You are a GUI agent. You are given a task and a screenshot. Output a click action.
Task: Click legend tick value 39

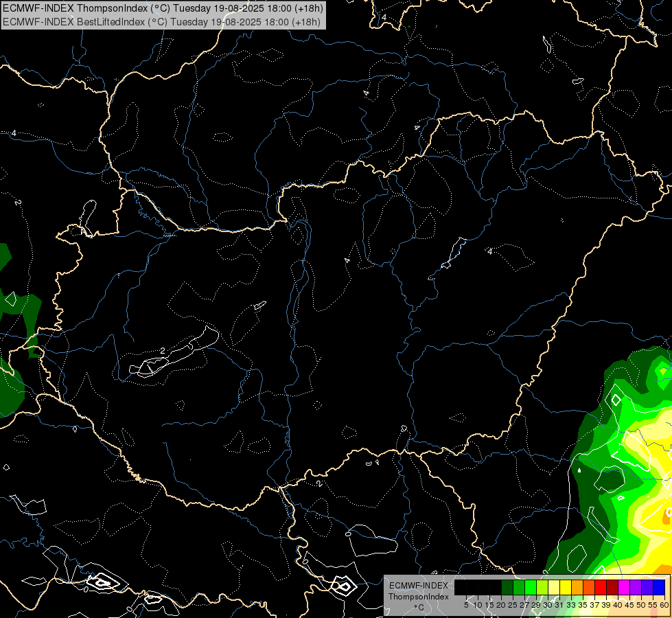click(606, 605)
